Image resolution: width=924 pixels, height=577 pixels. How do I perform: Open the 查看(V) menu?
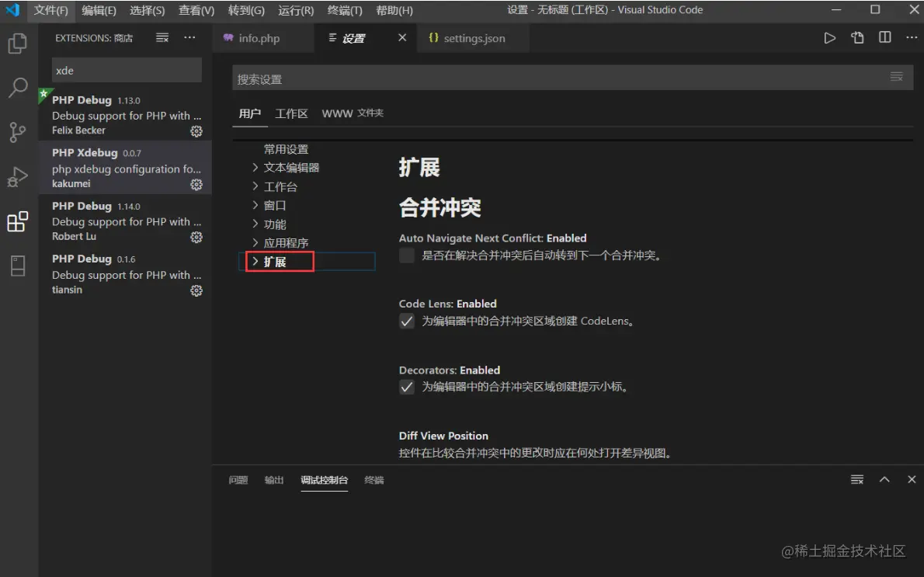(196, 10)
